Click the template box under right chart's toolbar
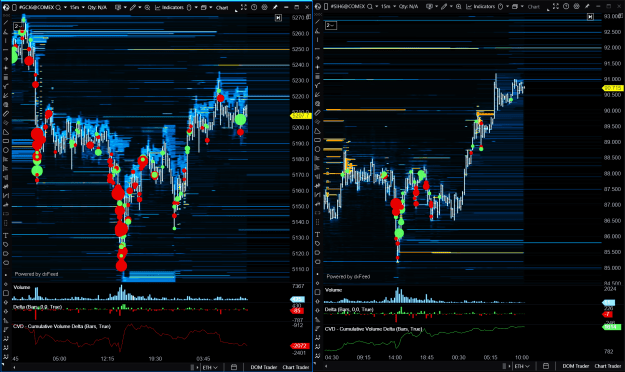 (331, 25)
